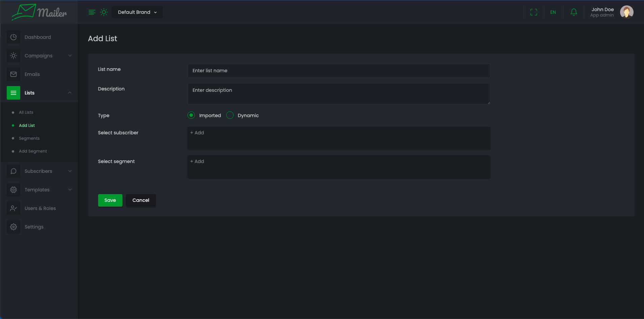The width and height of the screenshot is (644, 319).
Task: Click the Emails envelope icon
Action: pos(13,74)
